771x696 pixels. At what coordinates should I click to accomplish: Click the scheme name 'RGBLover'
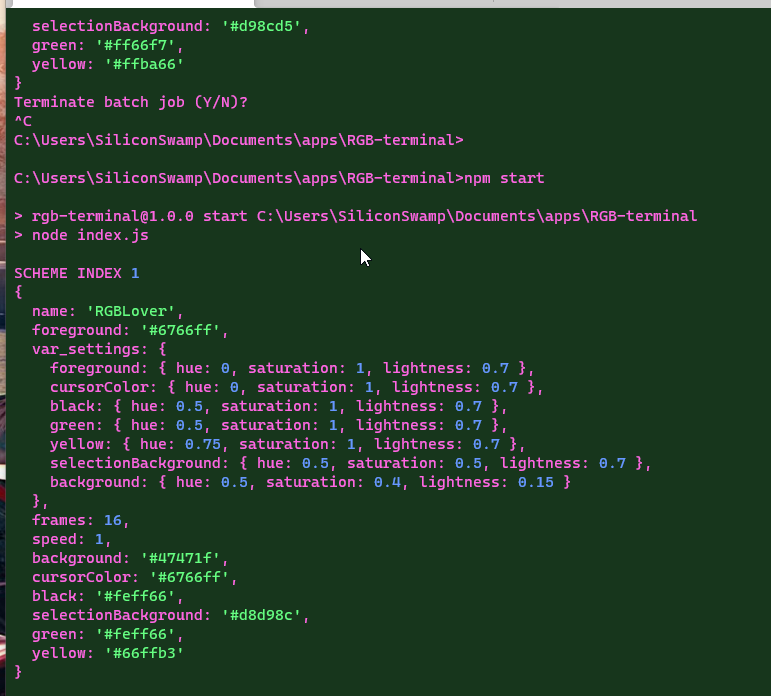point(131,311)
